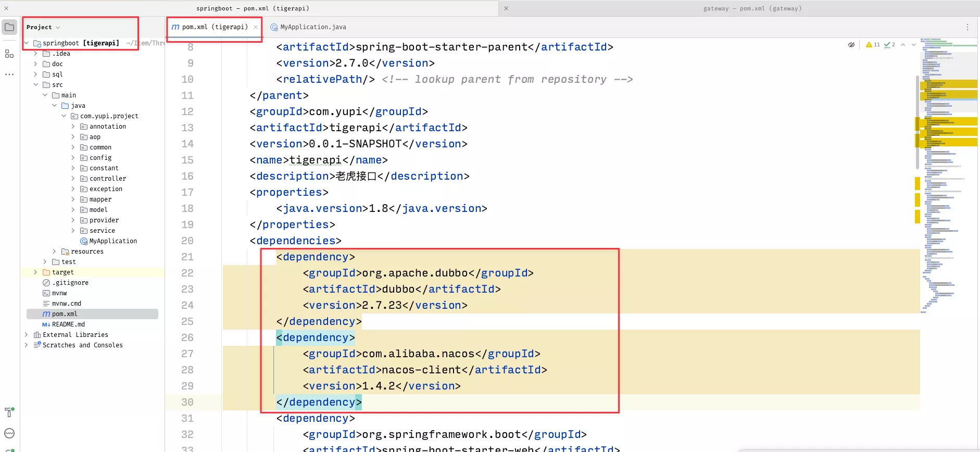
Task: Go to next highlighted error arrow
Action: 913,45
